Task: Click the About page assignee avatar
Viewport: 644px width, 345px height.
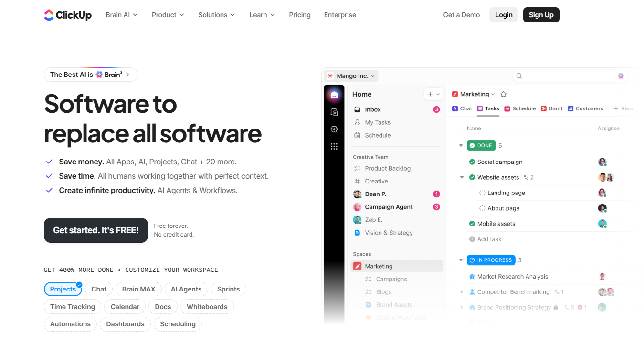Action: pos(602,208)
